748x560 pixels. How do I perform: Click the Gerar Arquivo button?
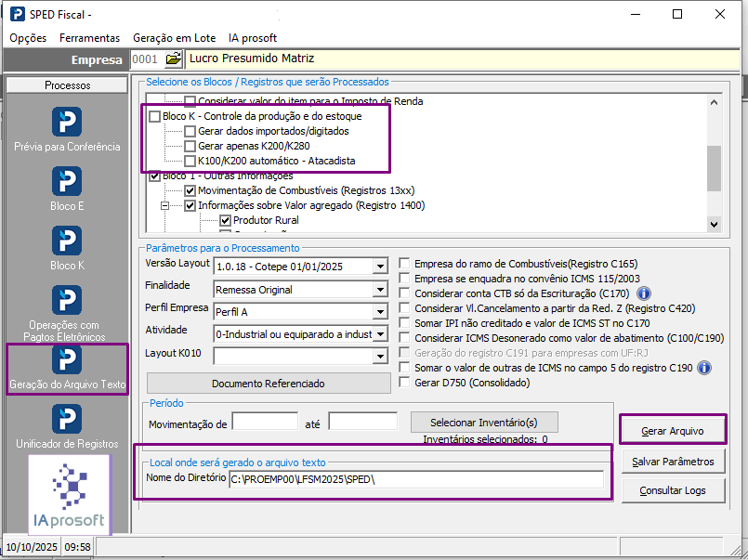tap(672, 431)
